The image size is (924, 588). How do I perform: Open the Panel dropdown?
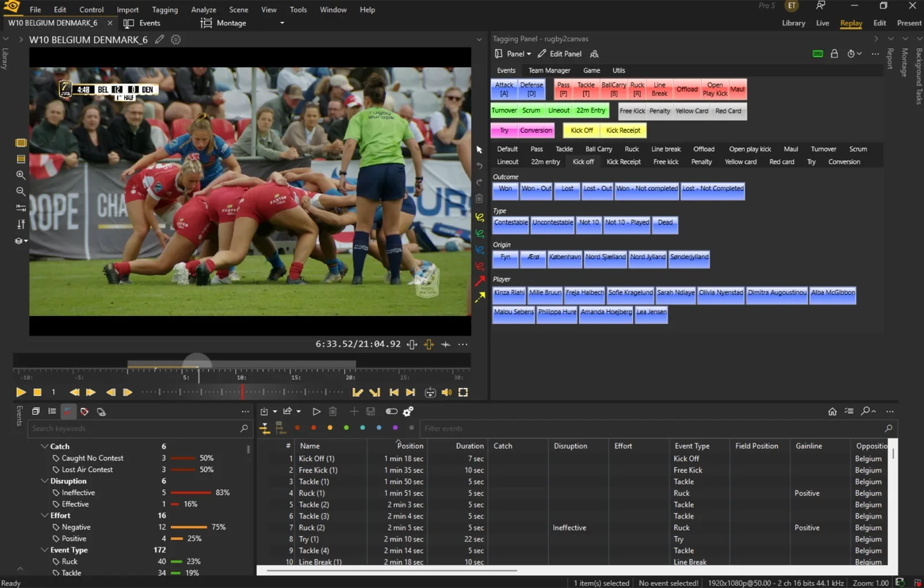coord(513,54)
